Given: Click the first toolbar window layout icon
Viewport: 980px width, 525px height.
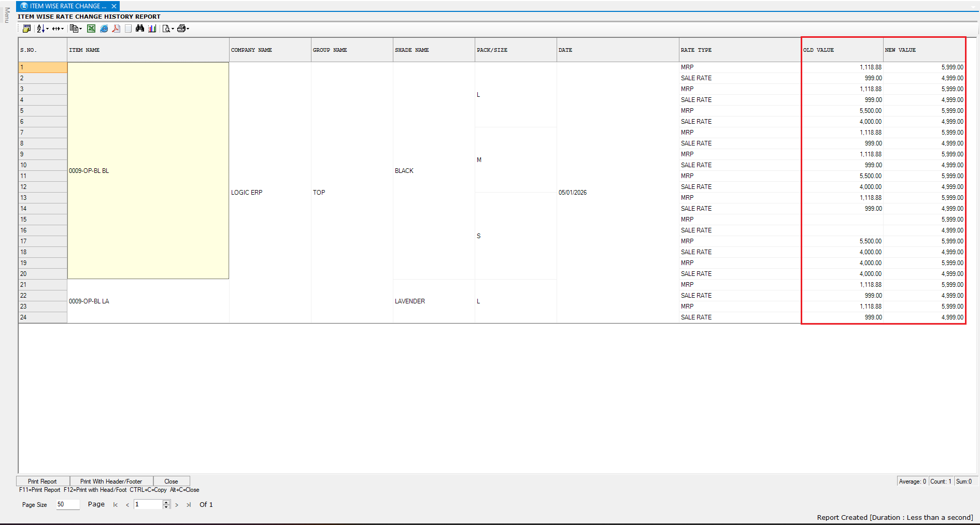Looking at the screenshot, I should pos(26,28).
